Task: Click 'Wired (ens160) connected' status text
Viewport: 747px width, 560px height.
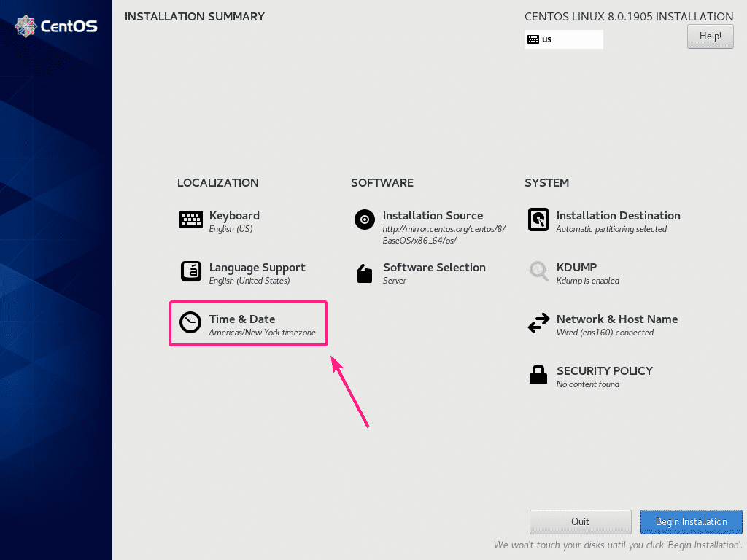Action: coord(605,332)
